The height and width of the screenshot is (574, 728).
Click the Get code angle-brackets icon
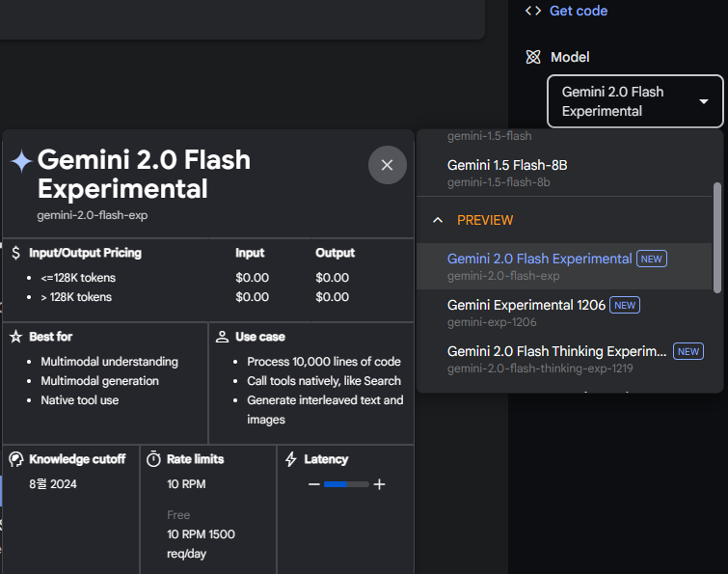pos(533,11)
